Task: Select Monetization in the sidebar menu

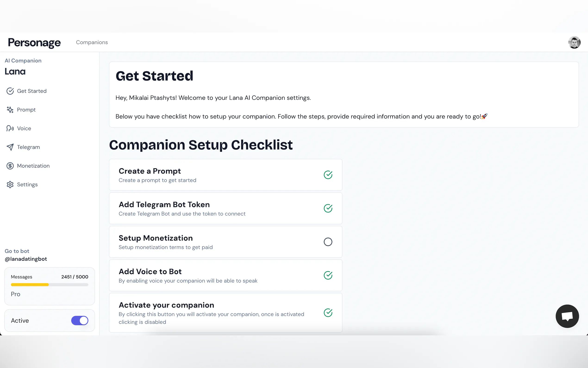Action: [x=33, y=166]
